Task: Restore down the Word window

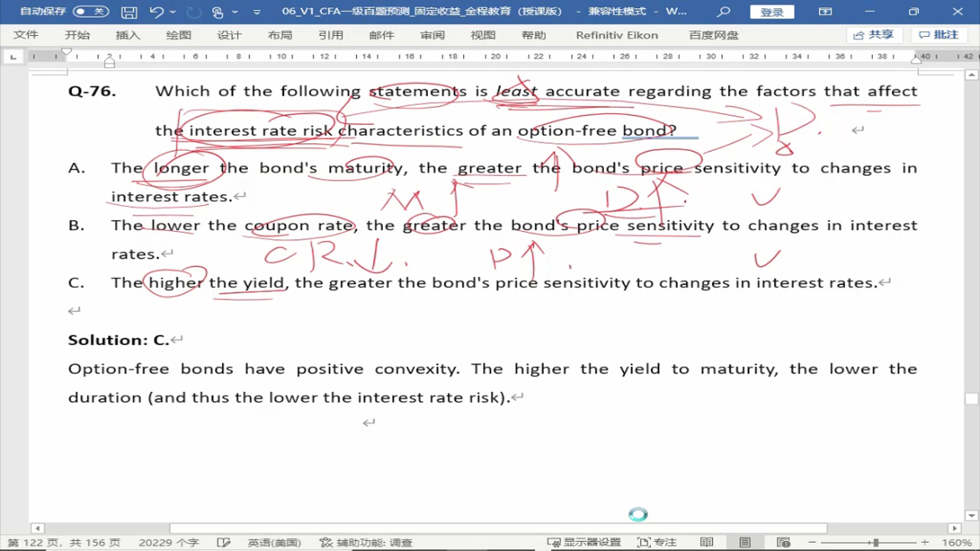Action: tap(913, 12)
